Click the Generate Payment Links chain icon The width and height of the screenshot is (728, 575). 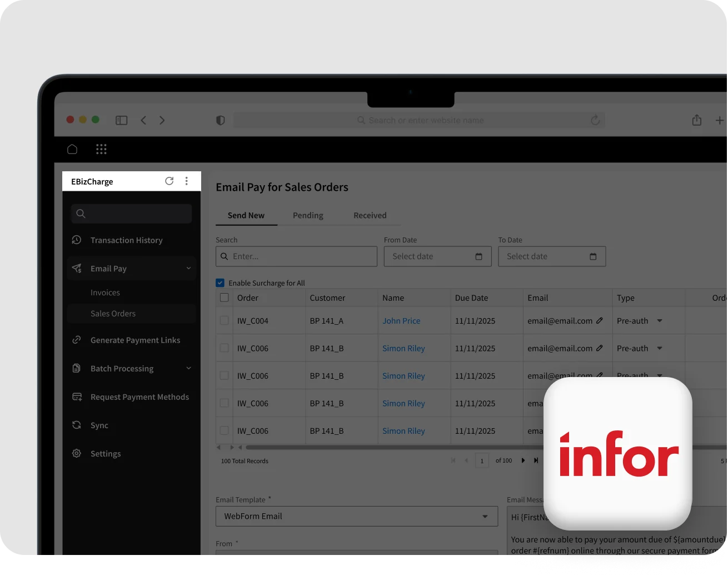[77, 340]
